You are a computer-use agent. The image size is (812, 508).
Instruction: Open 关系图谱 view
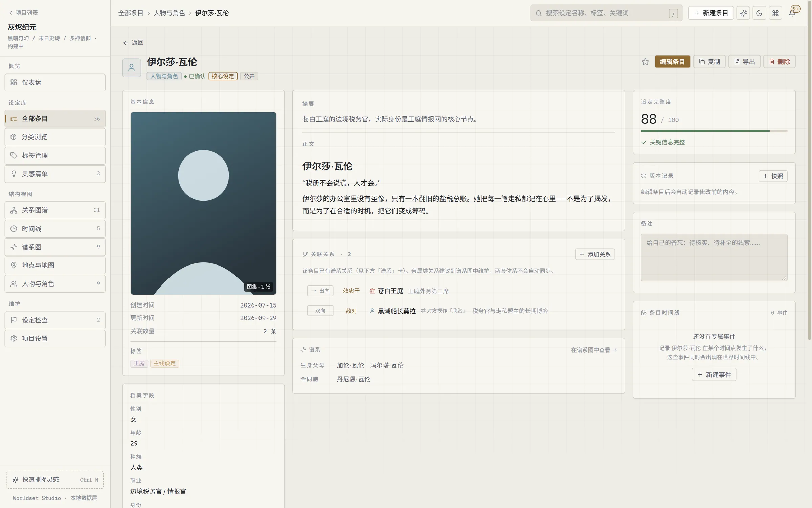point(55,210)
